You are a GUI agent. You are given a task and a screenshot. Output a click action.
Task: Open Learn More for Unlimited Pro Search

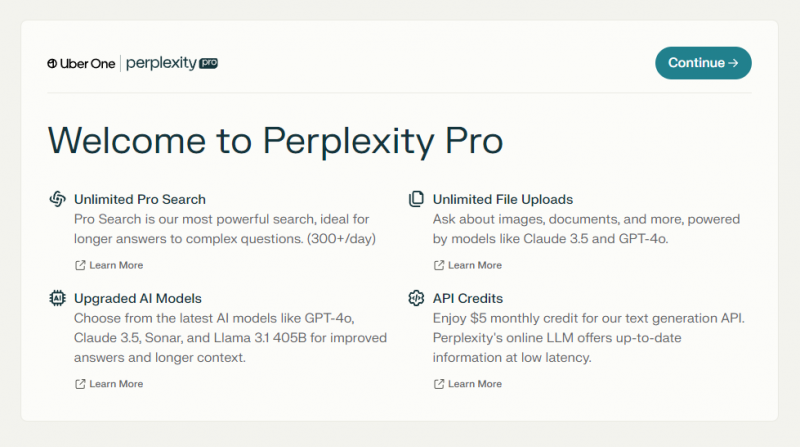[x=116, y=265]
